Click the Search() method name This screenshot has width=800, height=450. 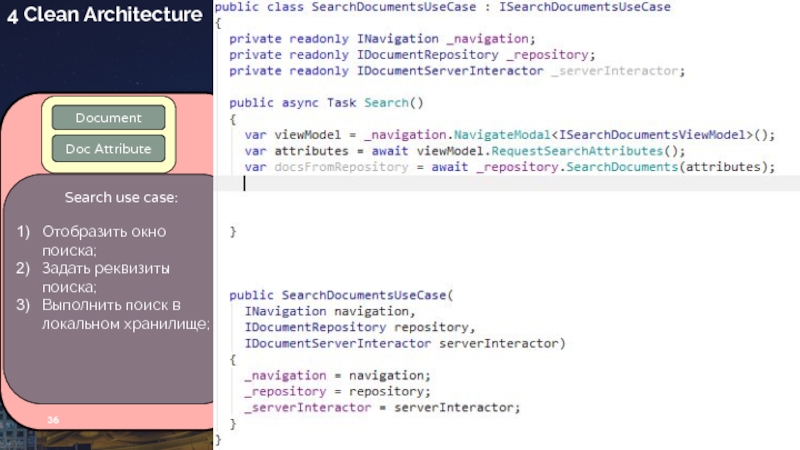pos(386,103)
